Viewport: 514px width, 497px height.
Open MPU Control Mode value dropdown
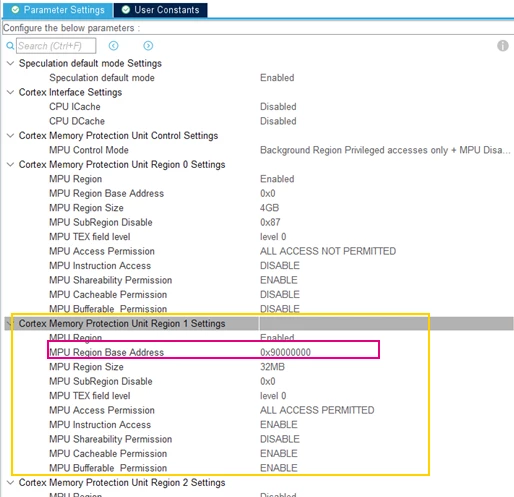385,150
